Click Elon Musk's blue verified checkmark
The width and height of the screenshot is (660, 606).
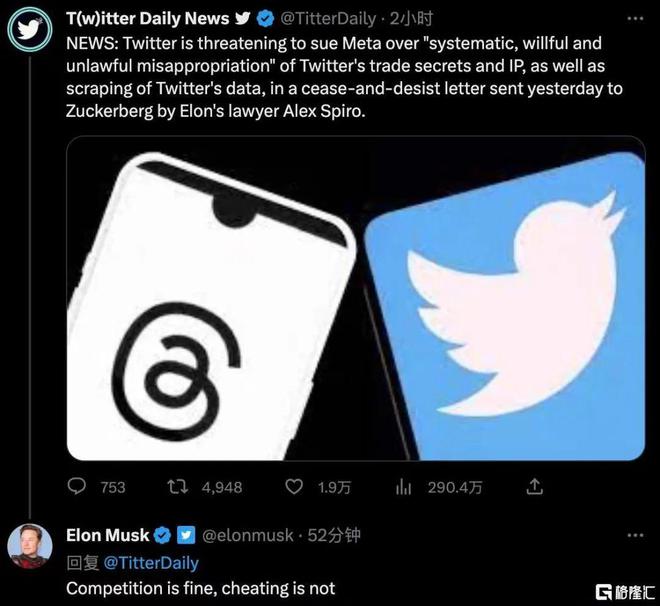162,535
